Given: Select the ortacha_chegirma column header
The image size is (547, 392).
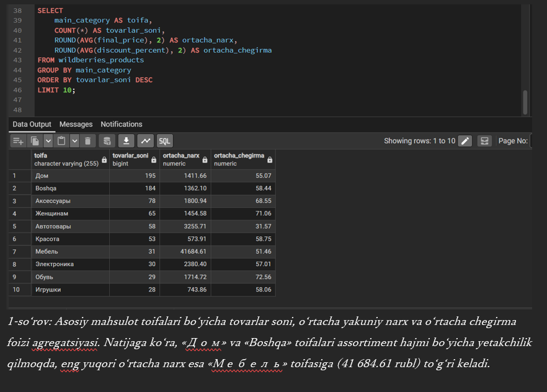Looking at the screenshot, I should click(243, 159).
